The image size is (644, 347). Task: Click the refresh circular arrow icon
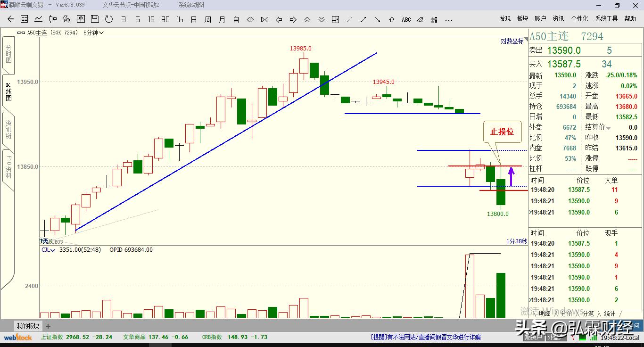(x=109, y=19)
